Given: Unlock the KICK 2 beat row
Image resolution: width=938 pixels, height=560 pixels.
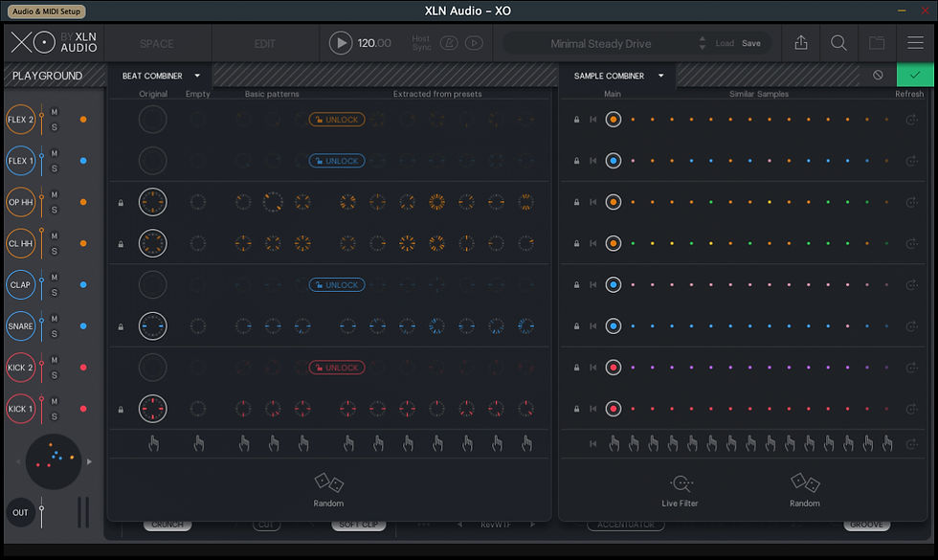Looking at the screenshot, I should [x=337, y=368].
